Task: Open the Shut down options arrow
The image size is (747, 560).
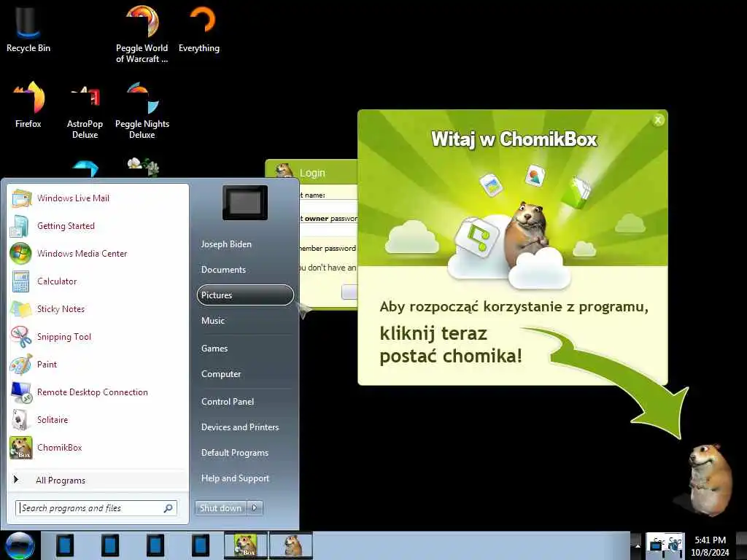Action: pos(255,508)
